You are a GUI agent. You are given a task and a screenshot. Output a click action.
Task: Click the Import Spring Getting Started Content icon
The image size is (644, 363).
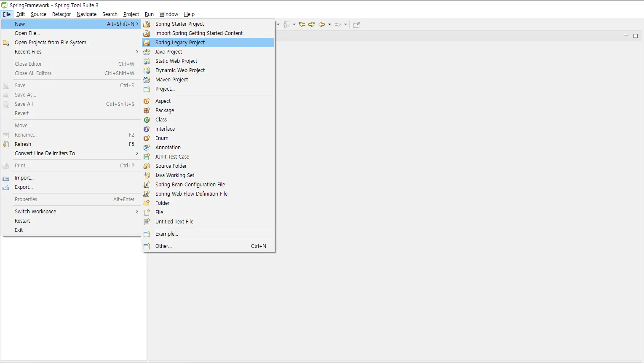pos(147,33)
